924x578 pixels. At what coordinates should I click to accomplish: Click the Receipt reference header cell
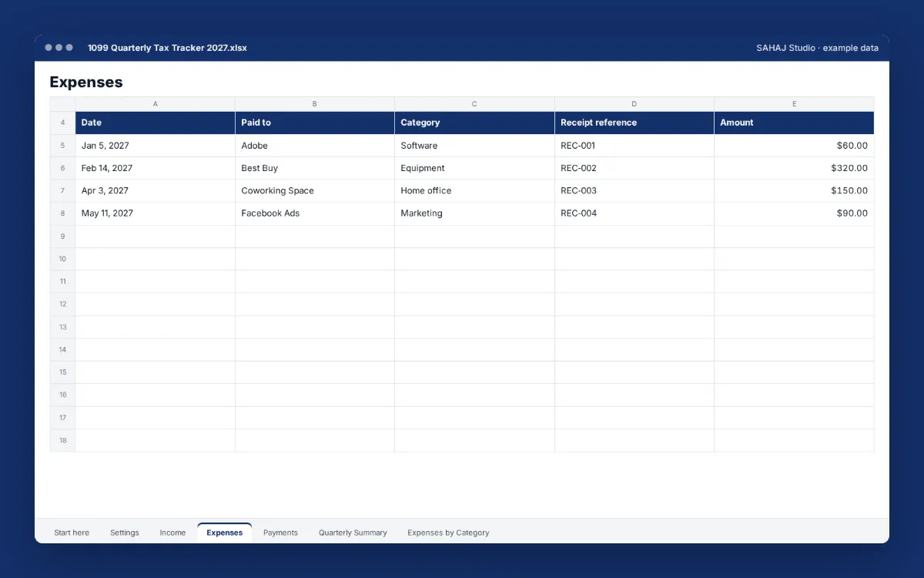pyautogui.click(x=634, y=123)
